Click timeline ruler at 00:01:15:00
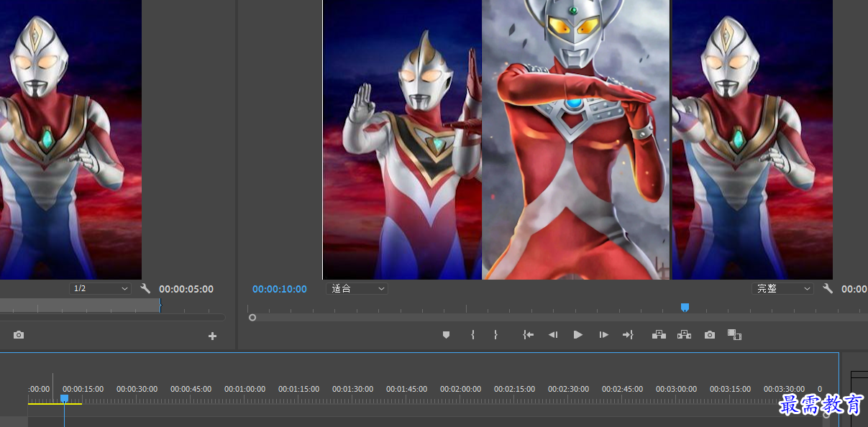868x427 pixels. pos(298,389)
